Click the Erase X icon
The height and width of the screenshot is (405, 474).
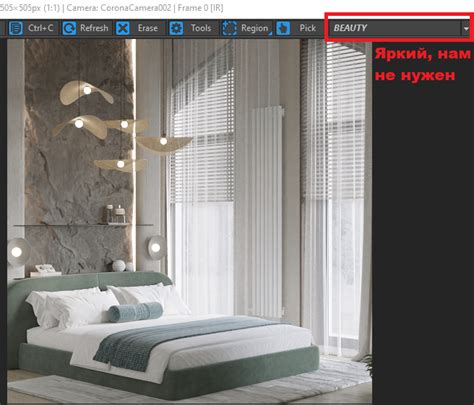coord(123,28)
